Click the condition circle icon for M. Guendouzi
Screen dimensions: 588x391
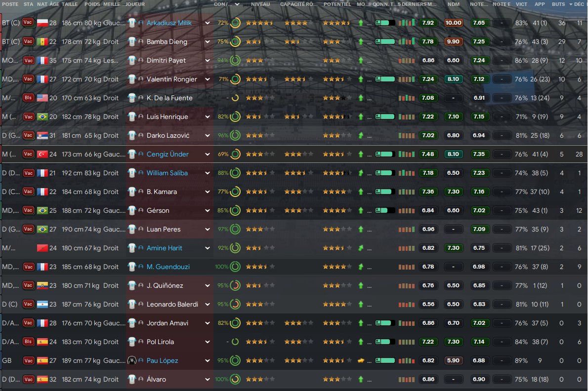pyautogui.click(x=235, y=267)
